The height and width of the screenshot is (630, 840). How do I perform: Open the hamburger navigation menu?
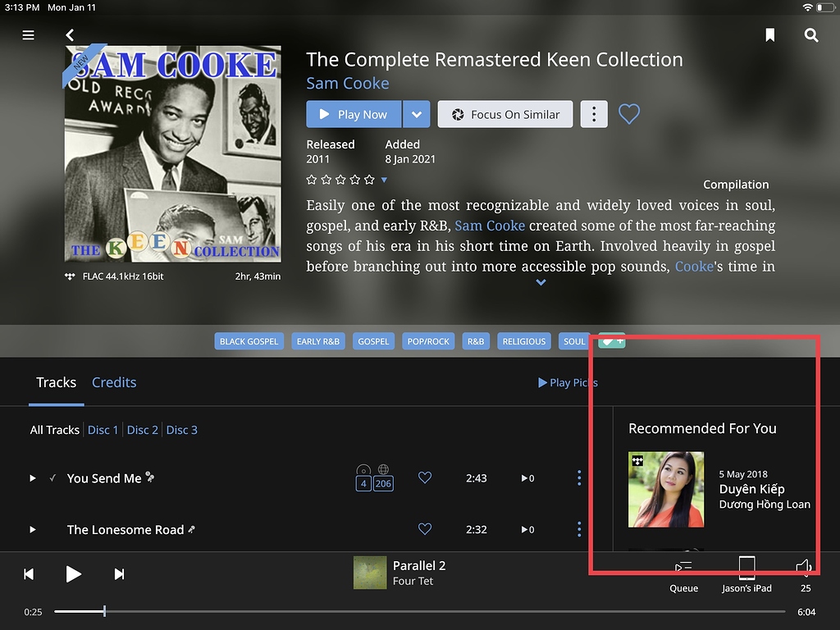(28, 35)
